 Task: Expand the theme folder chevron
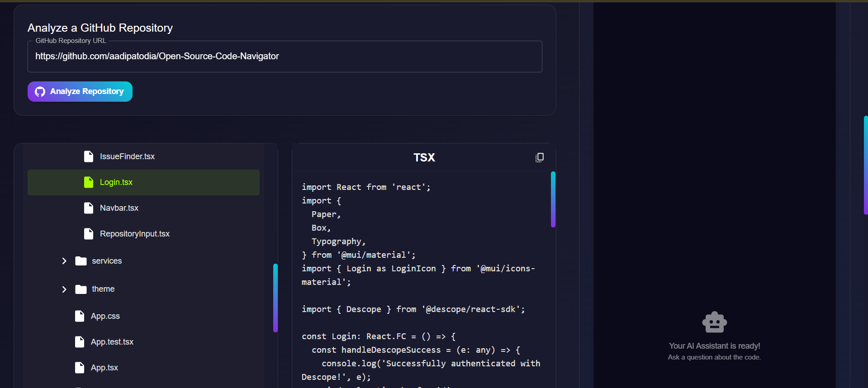click(x=64, y=289)
